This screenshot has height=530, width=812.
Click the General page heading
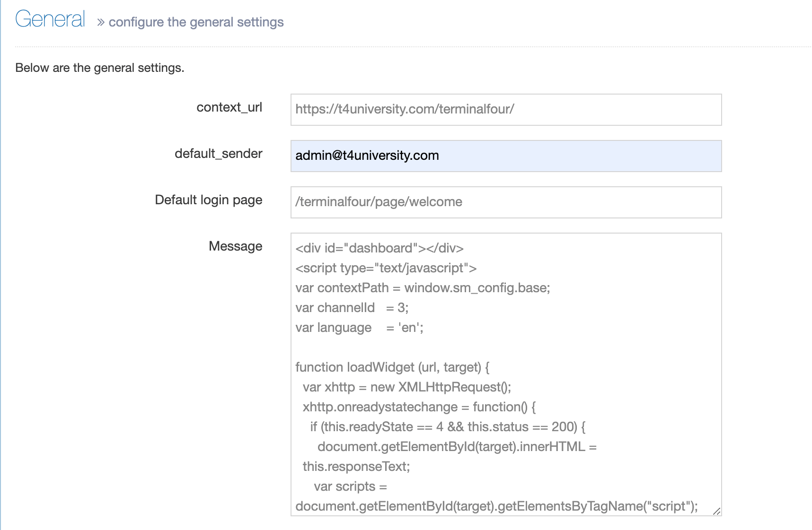tap(50, 20)
